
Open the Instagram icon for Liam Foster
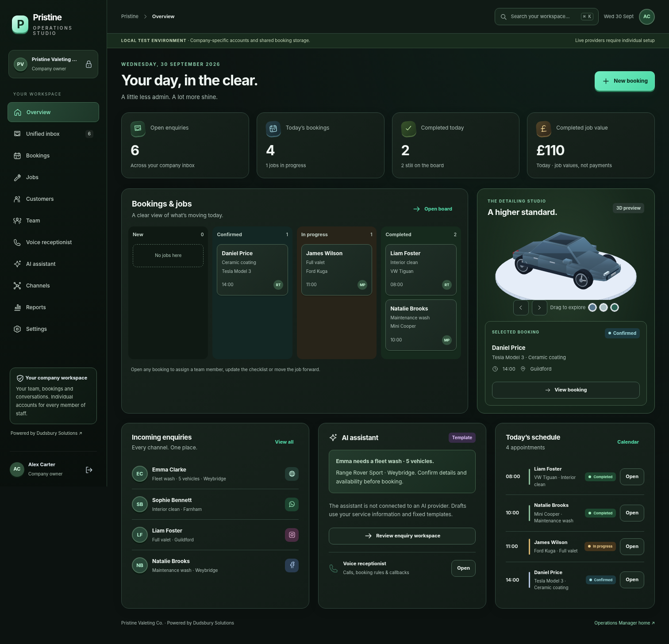(x=292, y=535)
